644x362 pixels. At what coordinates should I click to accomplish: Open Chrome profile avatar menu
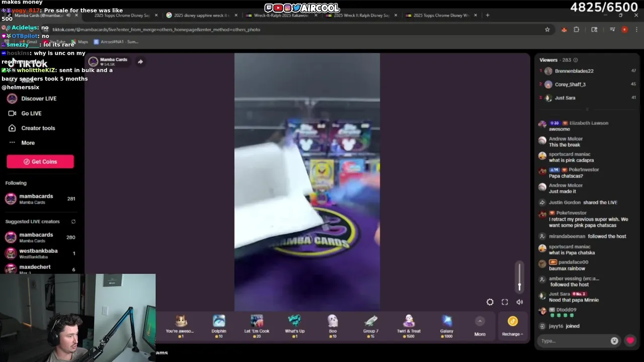click(624, 30)
